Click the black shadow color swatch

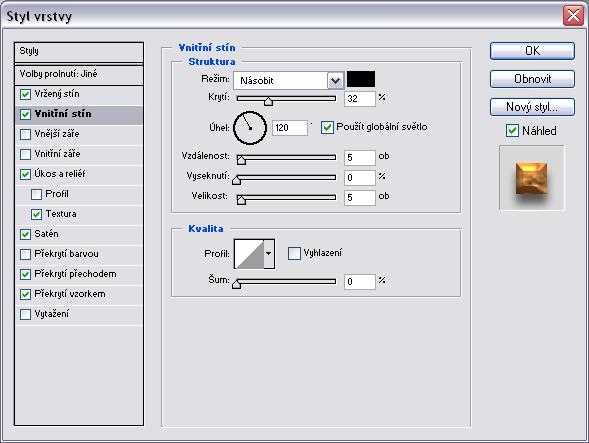[x=361, y=80]
